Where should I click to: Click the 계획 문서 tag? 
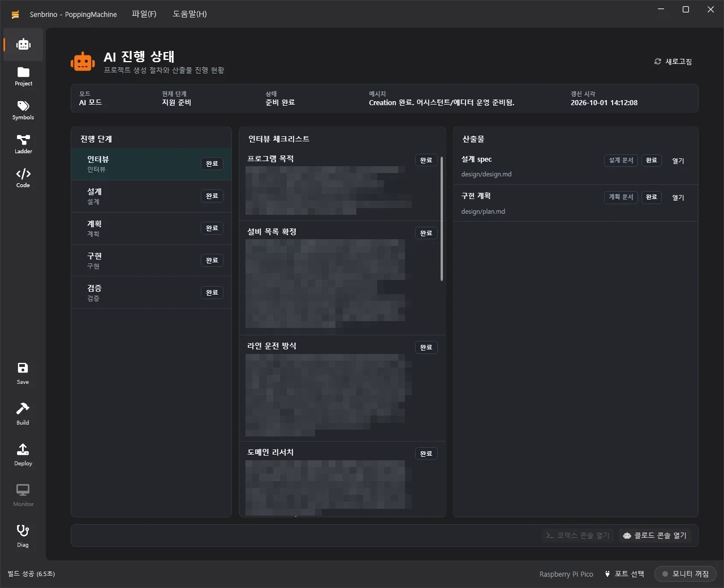pyautogui.click(x=621, y=197)
